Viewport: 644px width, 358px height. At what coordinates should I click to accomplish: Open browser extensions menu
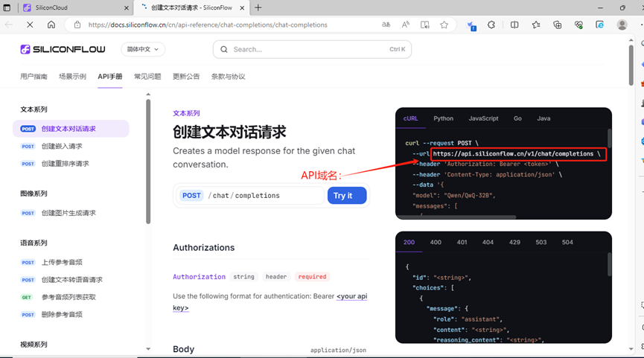pyautogui.click(x=491, y=25)
